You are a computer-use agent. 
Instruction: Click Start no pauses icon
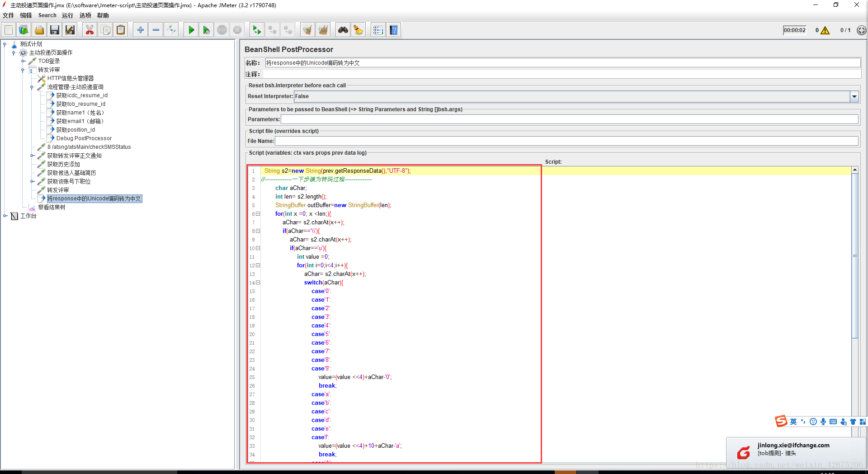(x=207, y=30)
